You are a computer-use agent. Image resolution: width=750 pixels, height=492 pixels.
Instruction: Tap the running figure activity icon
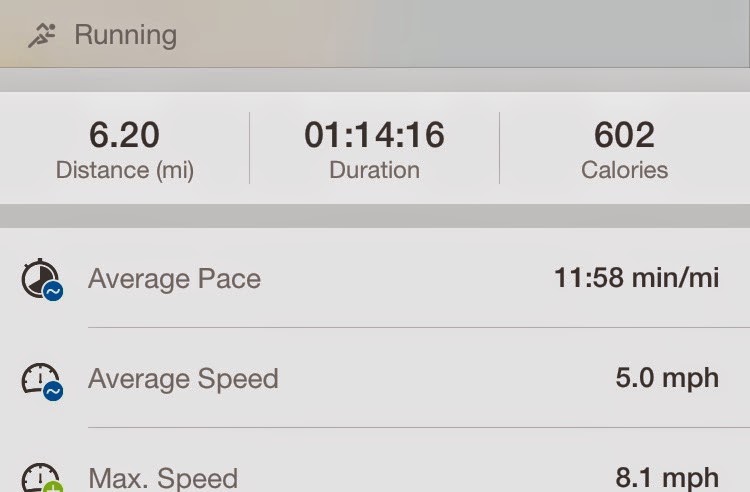point(41,36)
